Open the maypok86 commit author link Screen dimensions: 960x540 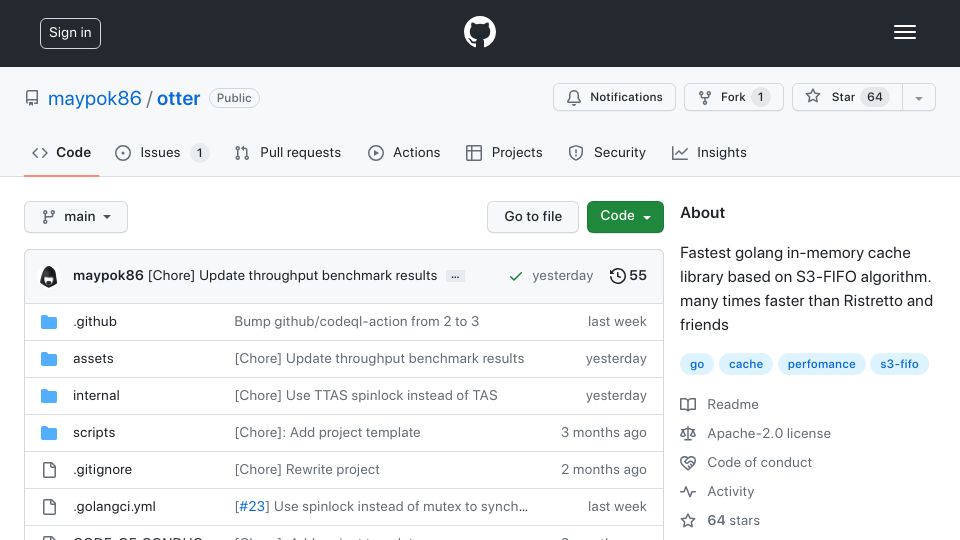(108, 276)
